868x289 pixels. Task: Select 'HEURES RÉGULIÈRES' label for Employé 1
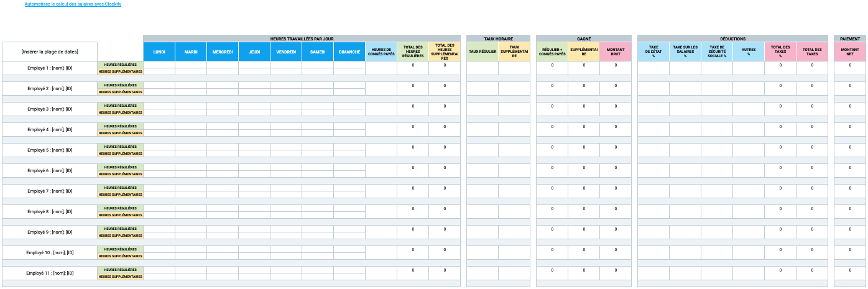[x=121, y=65]
